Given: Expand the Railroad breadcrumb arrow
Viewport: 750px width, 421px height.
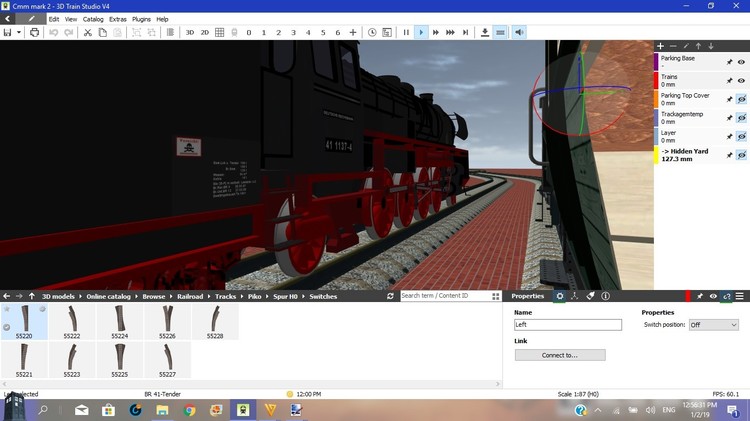Looking at the screenshot, I should point(209,297).
